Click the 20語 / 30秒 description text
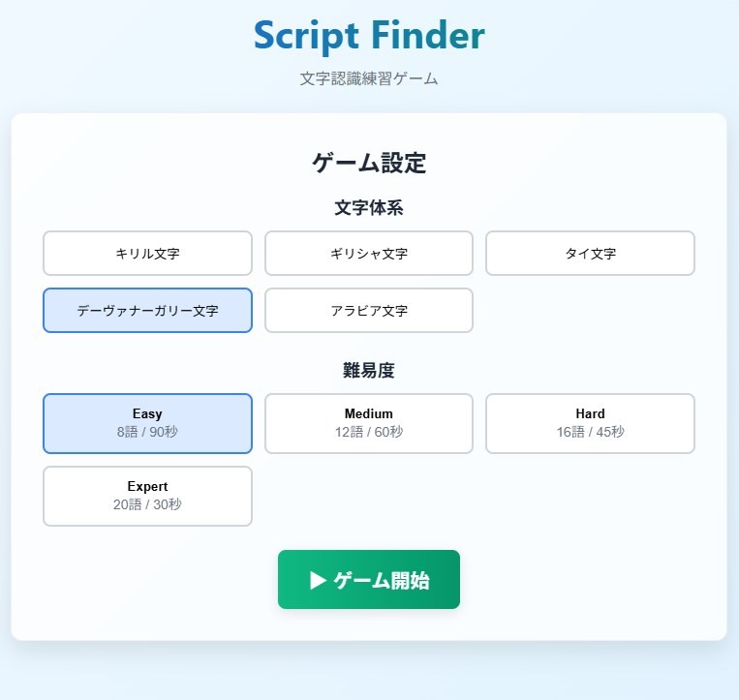 [147, 504]
